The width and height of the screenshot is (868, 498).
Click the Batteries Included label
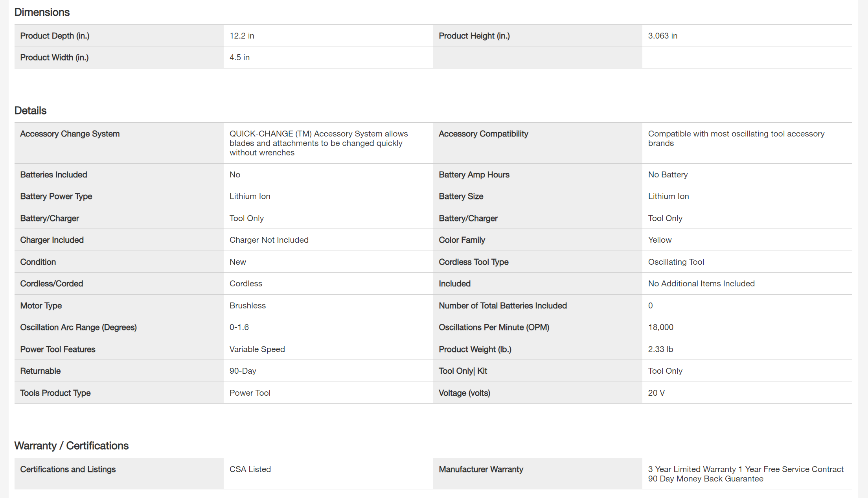(x=53, y=175)
